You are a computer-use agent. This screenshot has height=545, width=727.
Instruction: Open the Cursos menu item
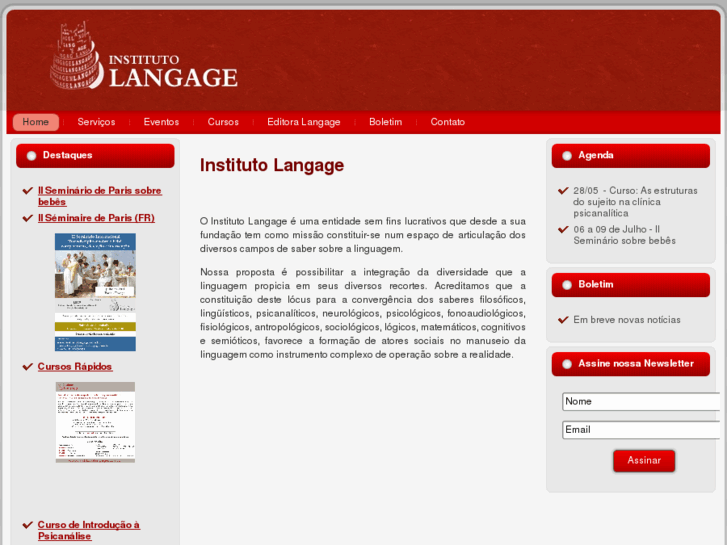(223, 122)
